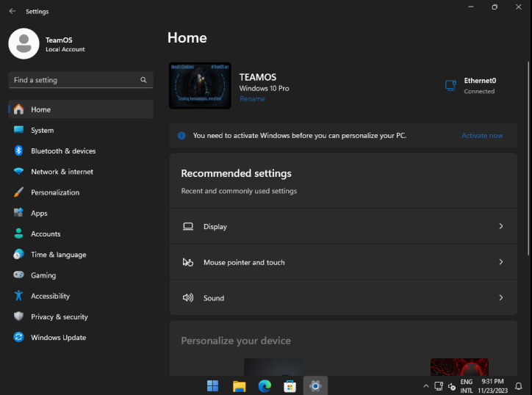Click the System monitor icon in sidebar
Image resolution: width=532 pixels, height=395 pixels.
coord(18,130)
